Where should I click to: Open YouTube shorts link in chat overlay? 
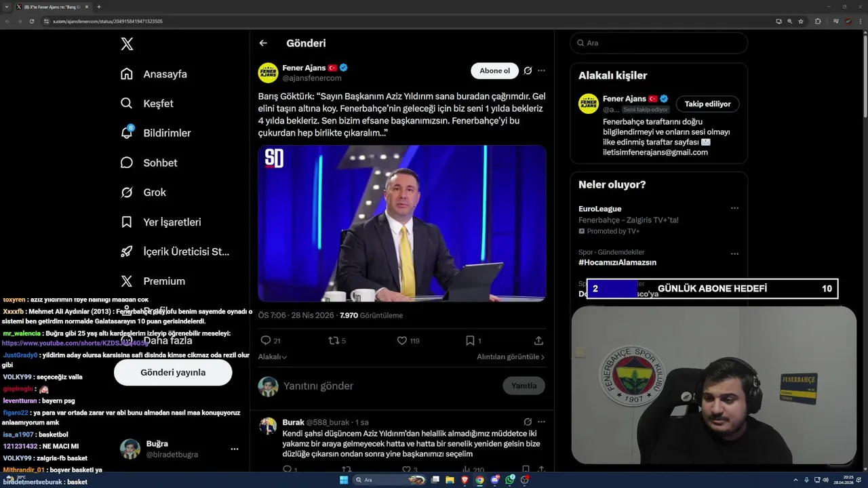(x=75, y=344)
